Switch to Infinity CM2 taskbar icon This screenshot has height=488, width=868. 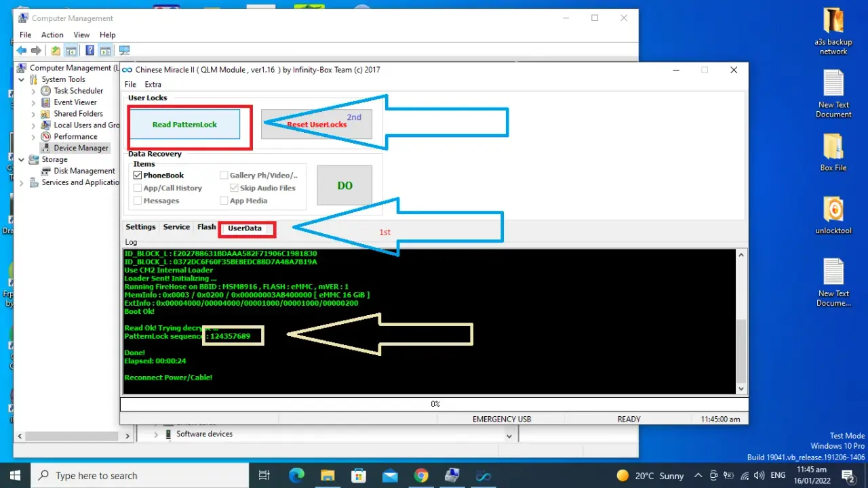pyautogui.click(x=483, y=476)
